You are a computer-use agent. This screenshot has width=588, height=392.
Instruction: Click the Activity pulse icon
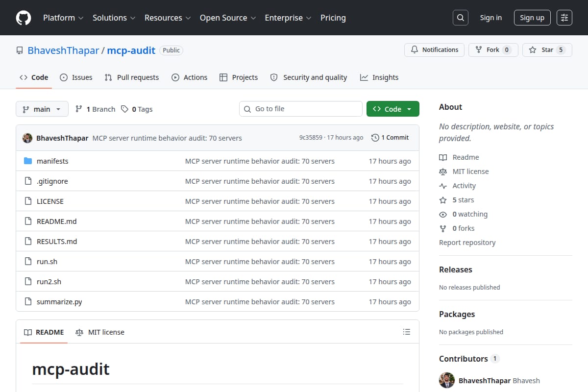443,186
